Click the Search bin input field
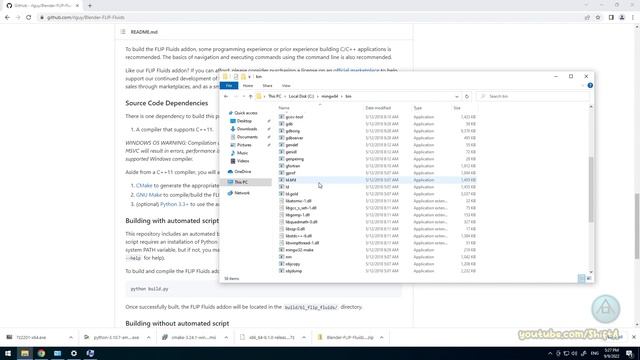 (x=533, y=96)
